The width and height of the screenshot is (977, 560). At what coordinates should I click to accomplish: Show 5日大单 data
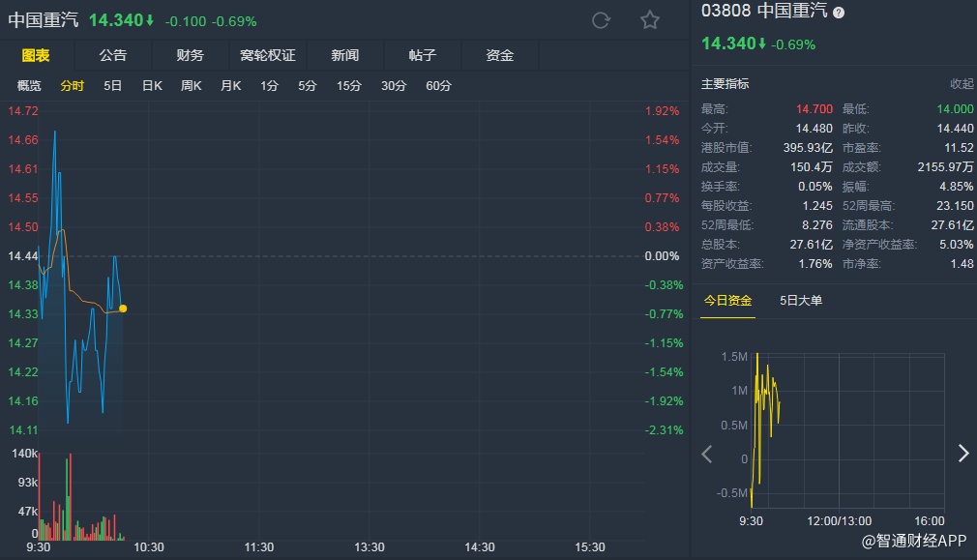click(801, 301)
